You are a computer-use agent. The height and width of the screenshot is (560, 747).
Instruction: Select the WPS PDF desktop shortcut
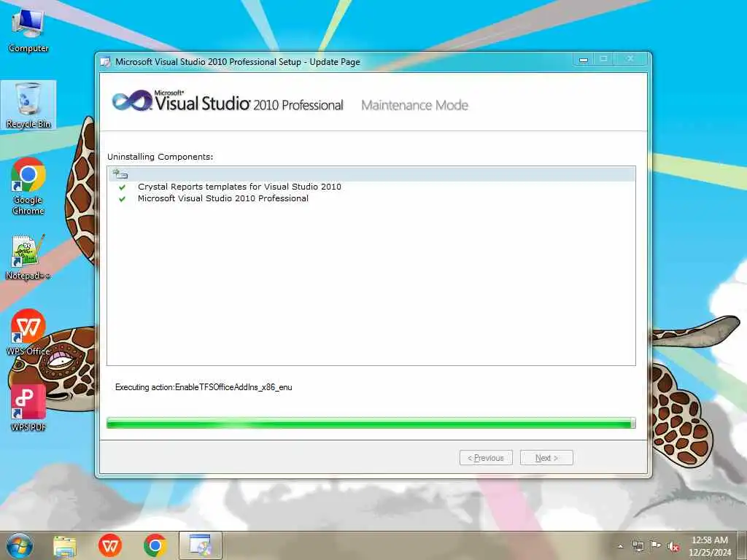coord(28,408)
